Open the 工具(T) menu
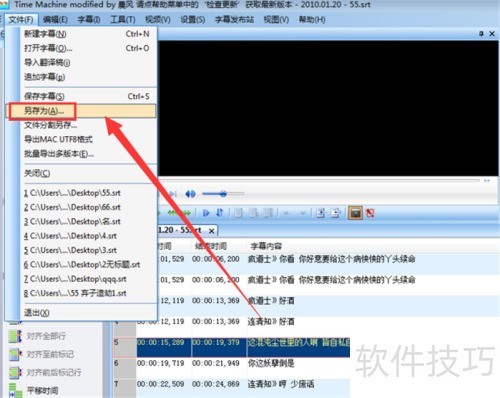This screenshot has height=398, width=500. (x=123, y=19)
